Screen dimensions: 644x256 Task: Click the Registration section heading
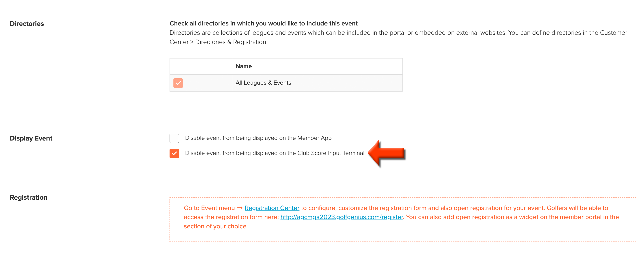[x=29, y=198]
